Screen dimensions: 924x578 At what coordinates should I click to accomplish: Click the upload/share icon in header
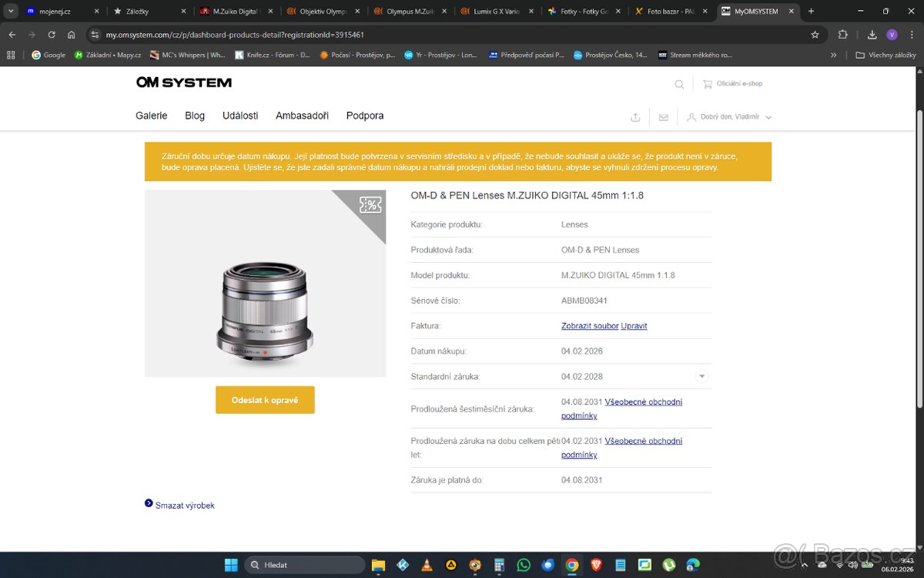pos(635,117)
